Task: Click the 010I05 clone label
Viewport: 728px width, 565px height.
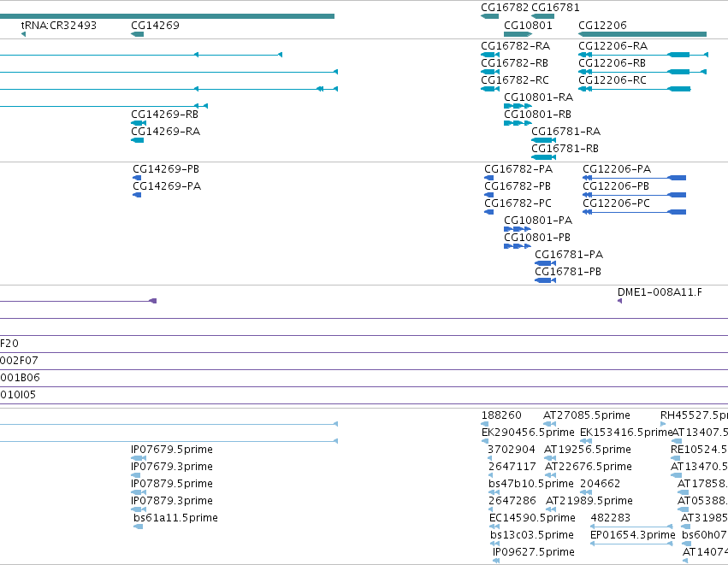Action: (18, 395)
